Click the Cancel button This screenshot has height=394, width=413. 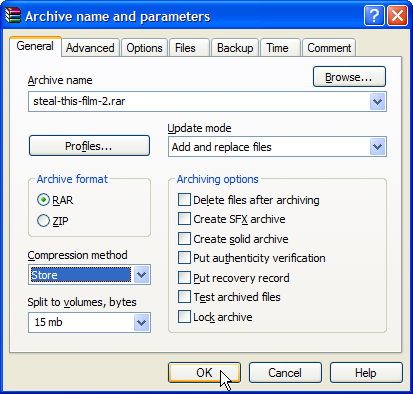click(285, 373)
